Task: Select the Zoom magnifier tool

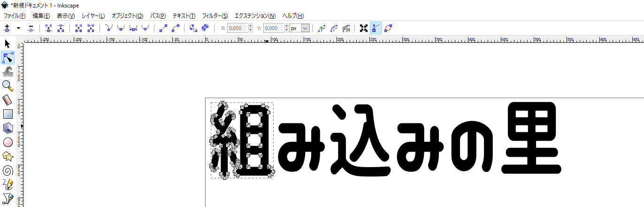Action: pyautogui.click(x=8, y=85)
